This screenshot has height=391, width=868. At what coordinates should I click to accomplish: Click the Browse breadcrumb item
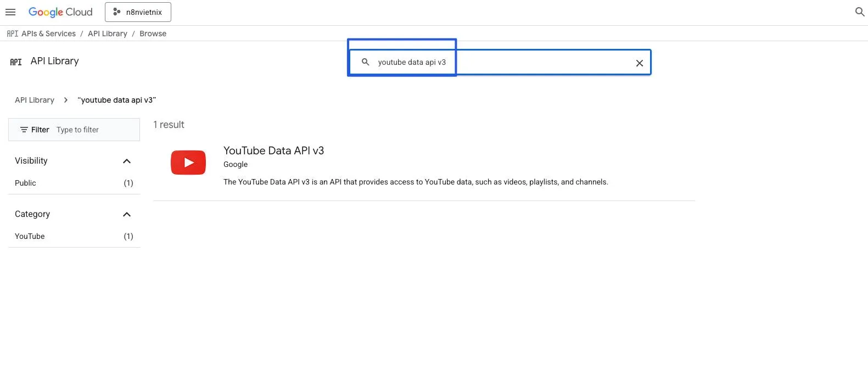(153, 33)
